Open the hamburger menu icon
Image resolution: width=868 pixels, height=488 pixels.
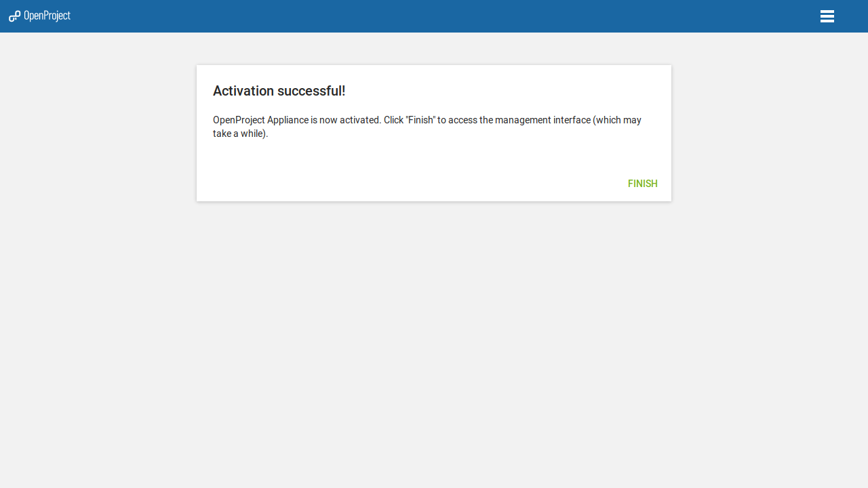pyautogui.click(x=827, y=16)
